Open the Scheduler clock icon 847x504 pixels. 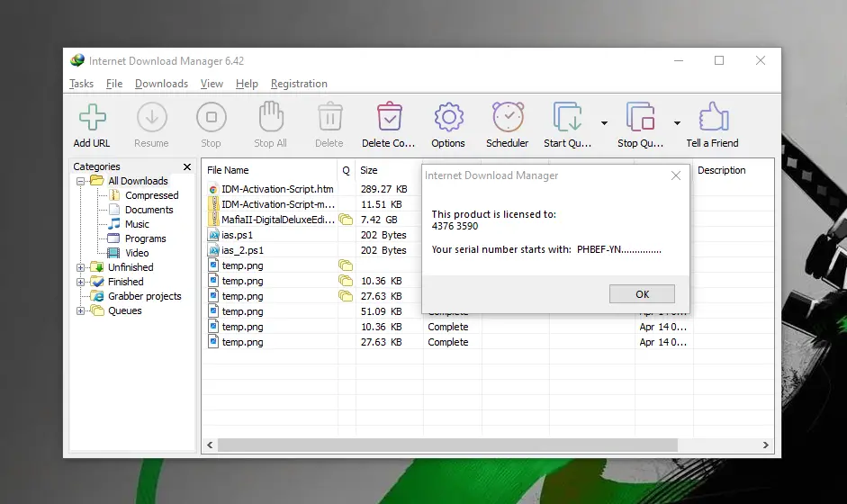point(508,117)
